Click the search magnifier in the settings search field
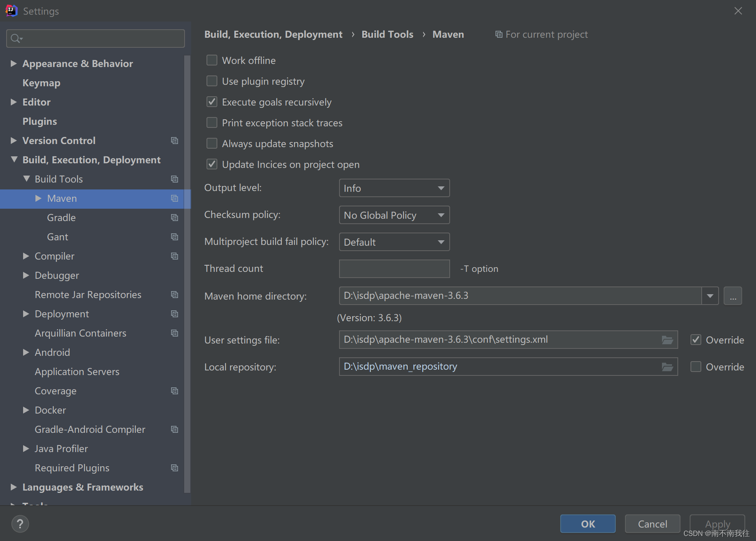 (x=15, y=38)
